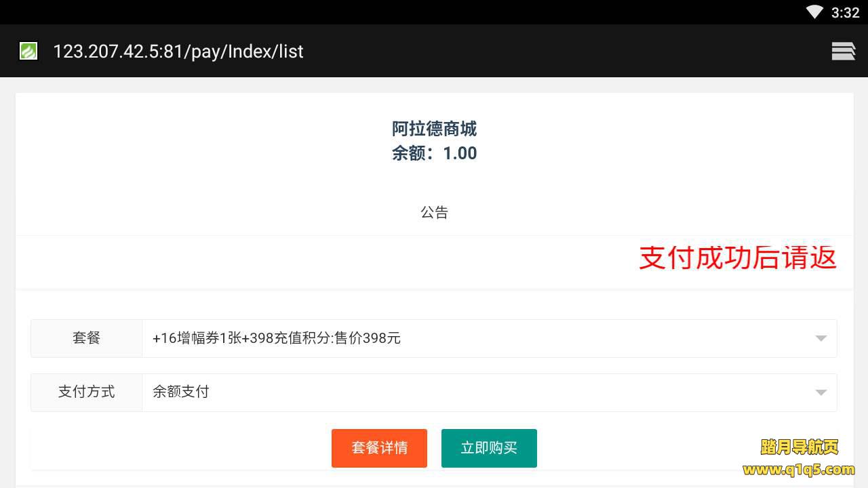Tap the WiFi signal status icon

(814, 12)
